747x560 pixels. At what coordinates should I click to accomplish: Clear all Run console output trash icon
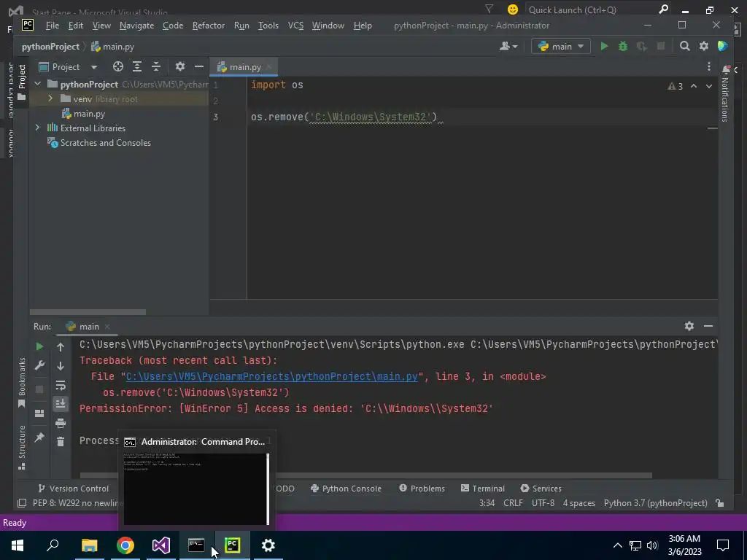coord(61,442)
